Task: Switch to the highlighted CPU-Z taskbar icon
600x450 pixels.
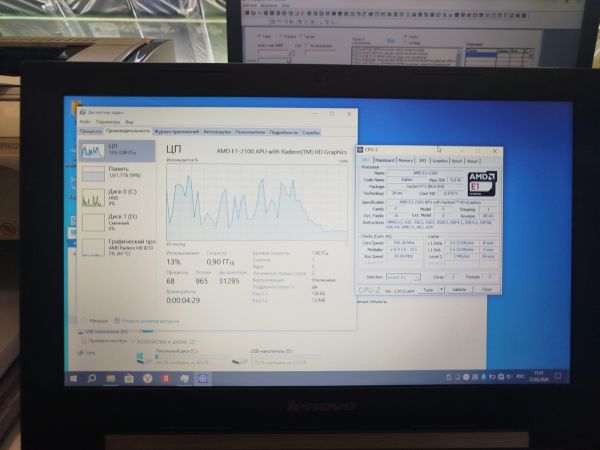Action: coord(203,379)
